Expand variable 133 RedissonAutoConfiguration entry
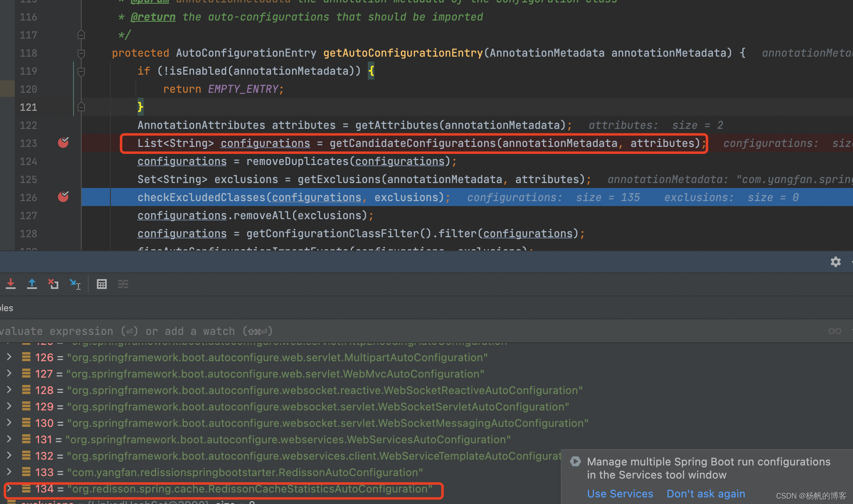The width and height of the screenshot is (853, 504). 9,472
